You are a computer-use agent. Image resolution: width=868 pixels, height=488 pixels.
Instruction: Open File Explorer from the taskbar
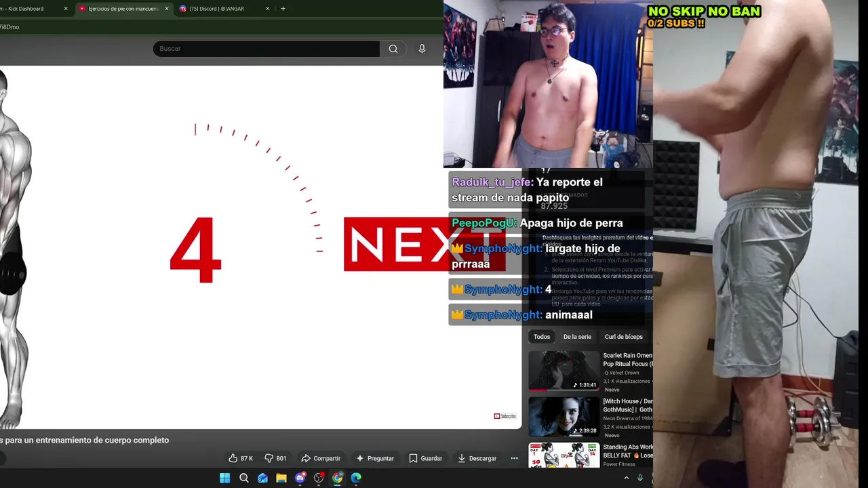(281, 478)
